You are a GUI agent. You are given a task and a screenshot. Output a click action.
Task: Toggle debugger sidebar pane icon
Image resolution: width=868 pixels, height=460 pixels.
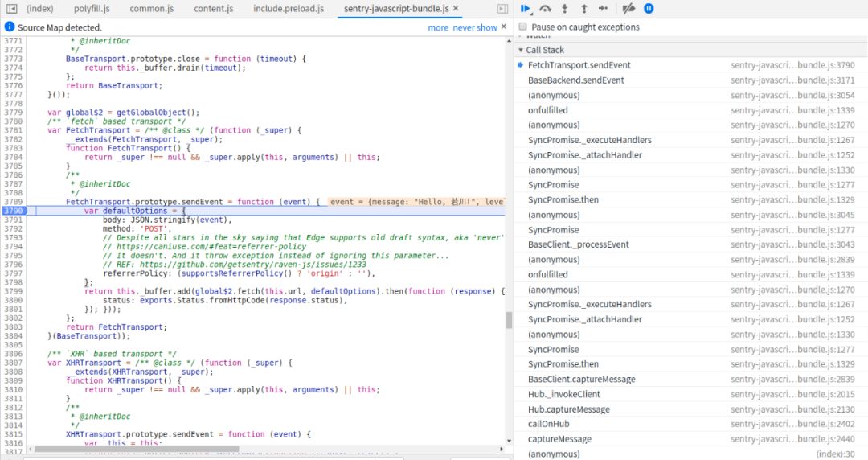point(502,8)
